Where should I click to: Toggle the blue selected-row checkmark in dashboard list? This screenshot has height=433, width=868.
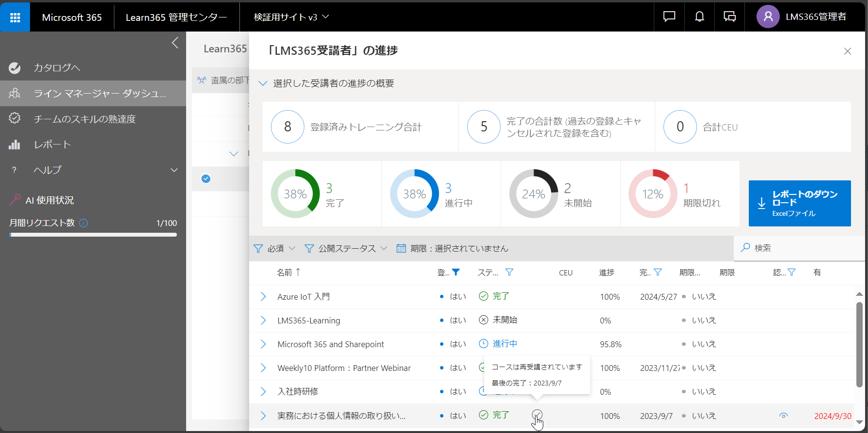click(206, 178)
